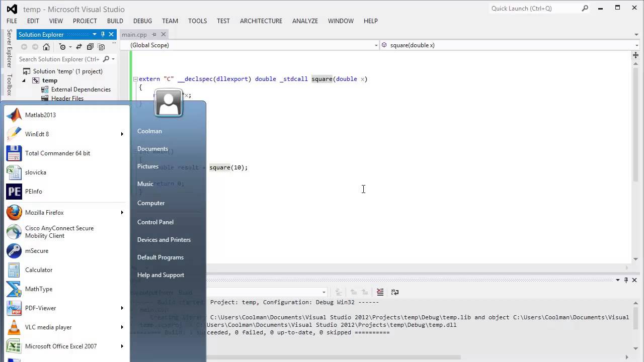Viewport: 644px width, 362px height.
Task: Click the Solution Explorer search magnifier icon
Action: click(106, 59)
